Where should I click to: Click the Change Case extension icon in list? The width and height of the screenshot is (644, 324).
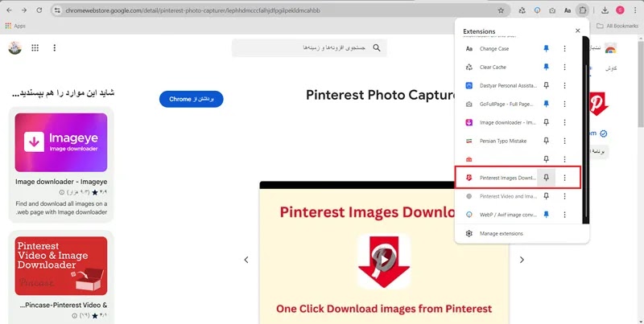pyautogui.click(x=469, y=48)
